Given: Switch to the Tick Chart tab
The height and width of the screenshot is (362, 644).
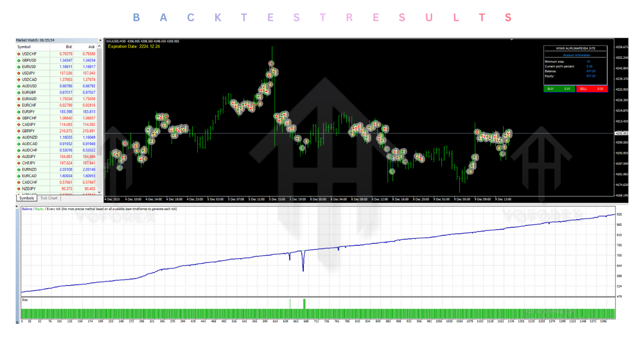Looking at the screenshot, I should pos(49,198).
